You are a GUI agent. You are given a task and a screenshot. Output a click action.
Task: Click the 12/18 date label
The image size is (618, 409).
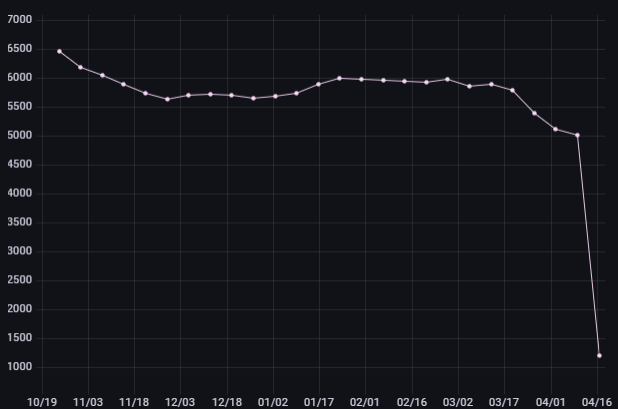(227, 402)
